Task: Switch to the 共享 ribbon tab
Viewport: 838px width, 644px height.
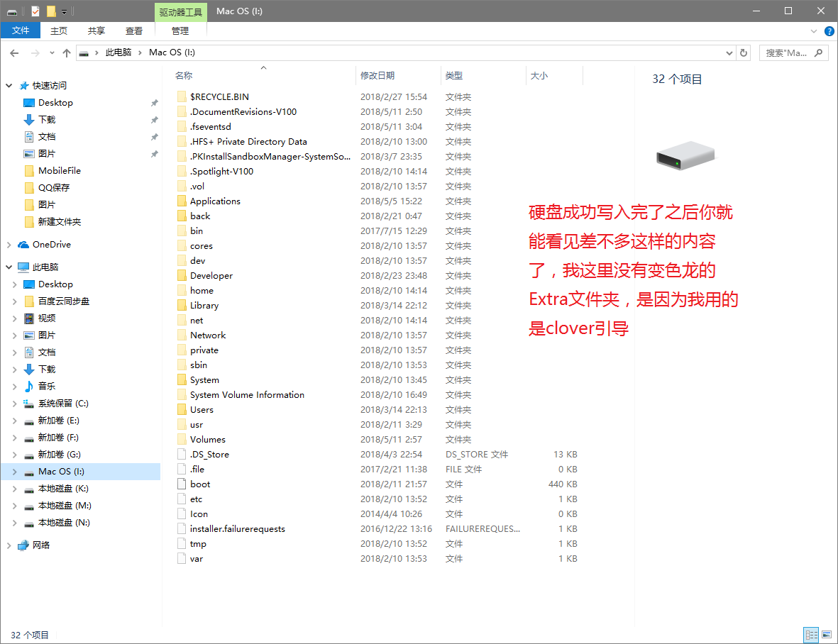Action: pyautogui.click(x=97, y=31)
